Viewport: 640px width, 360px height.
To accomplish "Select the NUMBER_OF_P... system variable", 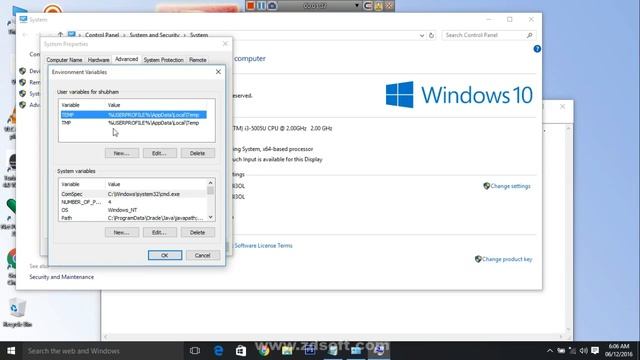I will coord(133,202).
